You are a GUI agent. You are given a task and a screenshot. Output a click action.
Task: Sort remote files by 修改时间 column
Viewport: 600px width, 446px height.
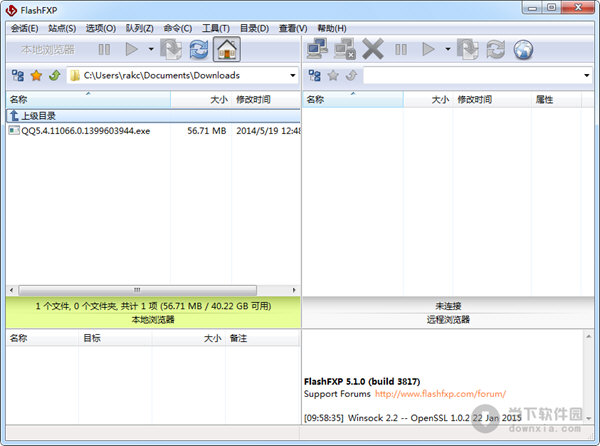coord(492,99)
